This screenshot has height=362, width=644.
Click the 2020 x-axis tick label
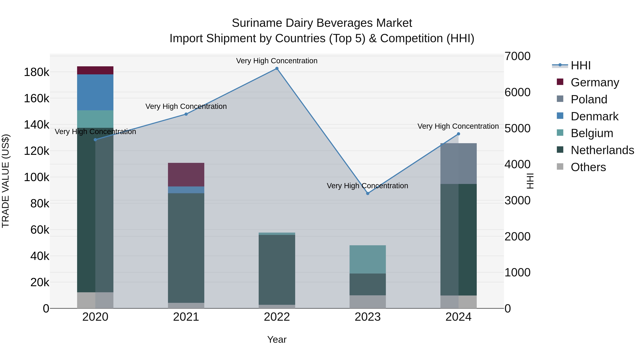tap(95, 317)
